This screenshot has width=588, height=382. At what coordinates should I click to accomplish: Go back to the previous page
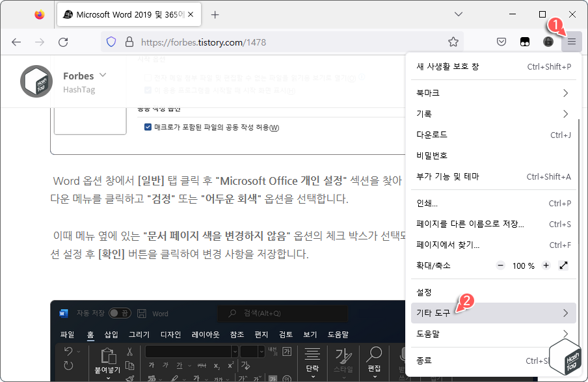click(16, 42)
